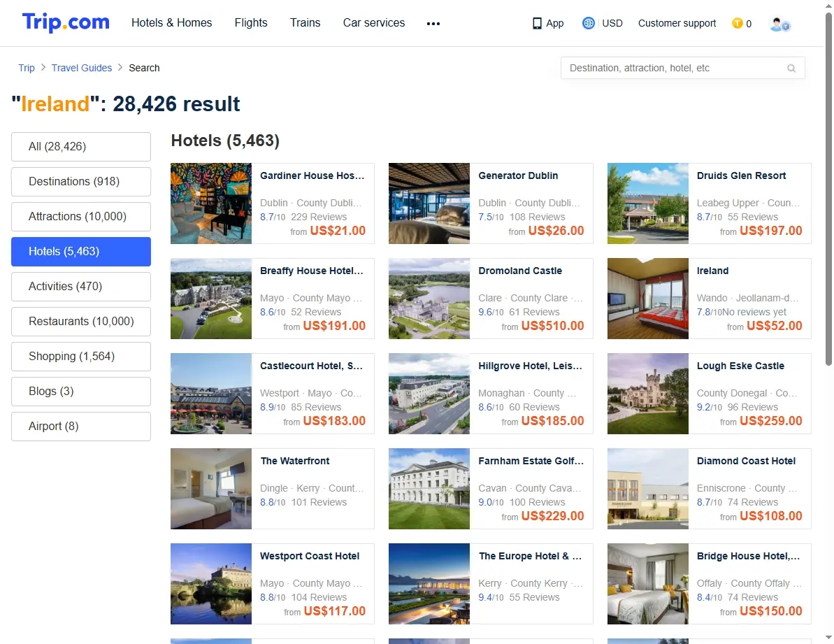Click price US$510.00
The image size is (834, 644).
point(553,326)
